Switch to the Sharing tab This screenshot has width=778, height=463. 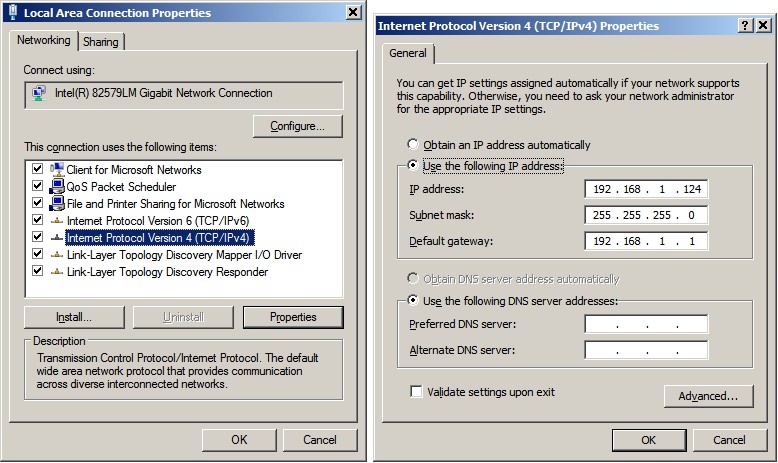[x=100, y=42]
